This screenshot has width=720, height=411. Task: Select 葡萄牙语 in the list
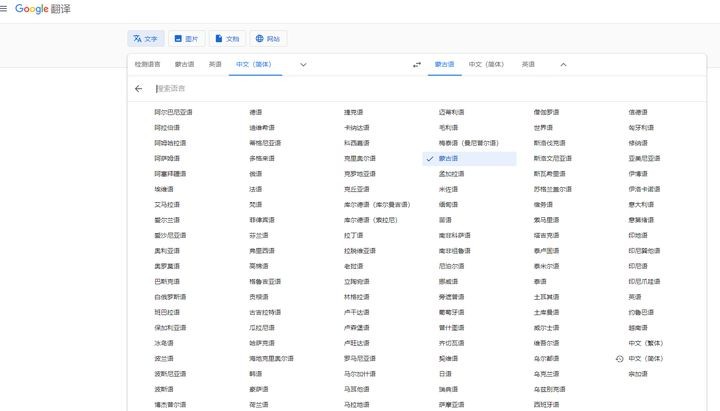451,312
